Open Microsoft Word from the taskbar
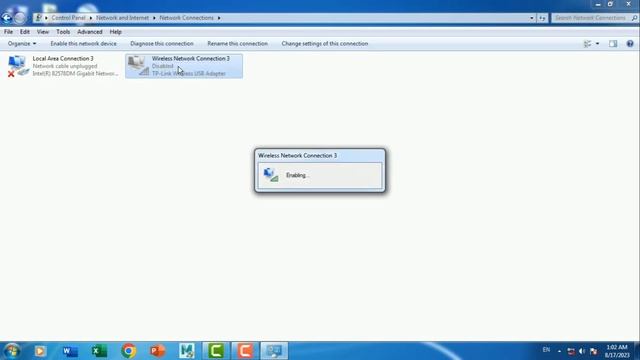640x360 pixels. pyautogui.click(x=70, y=351)
